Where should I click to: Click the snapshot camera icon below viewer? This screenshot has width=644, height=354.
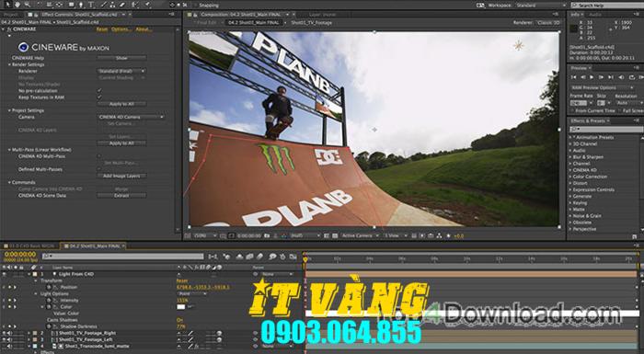click(x=267, y=235)
